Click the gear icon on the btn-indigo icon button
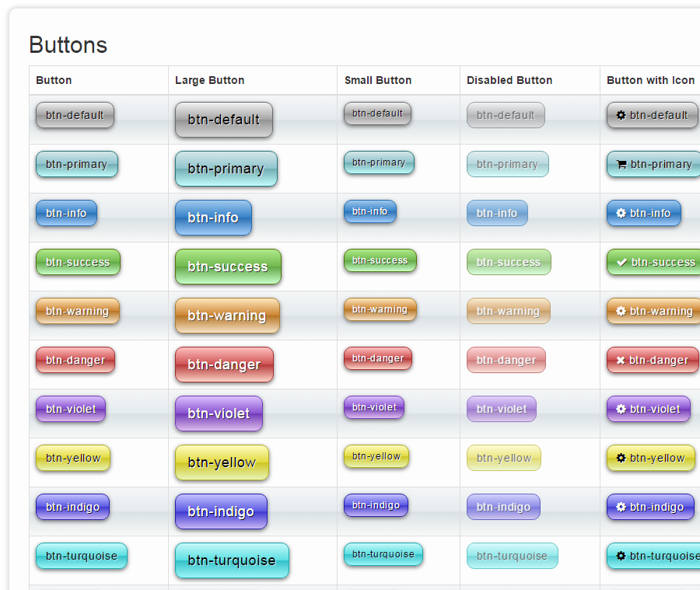The image size is (700, 590). (x=621, y=507)
